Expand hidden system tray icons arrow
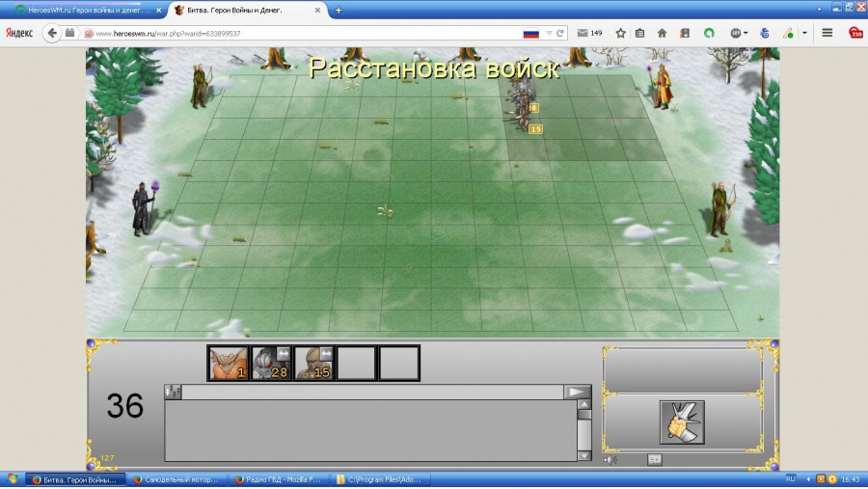This screenshot has width=868, height=489. point(809,479)
